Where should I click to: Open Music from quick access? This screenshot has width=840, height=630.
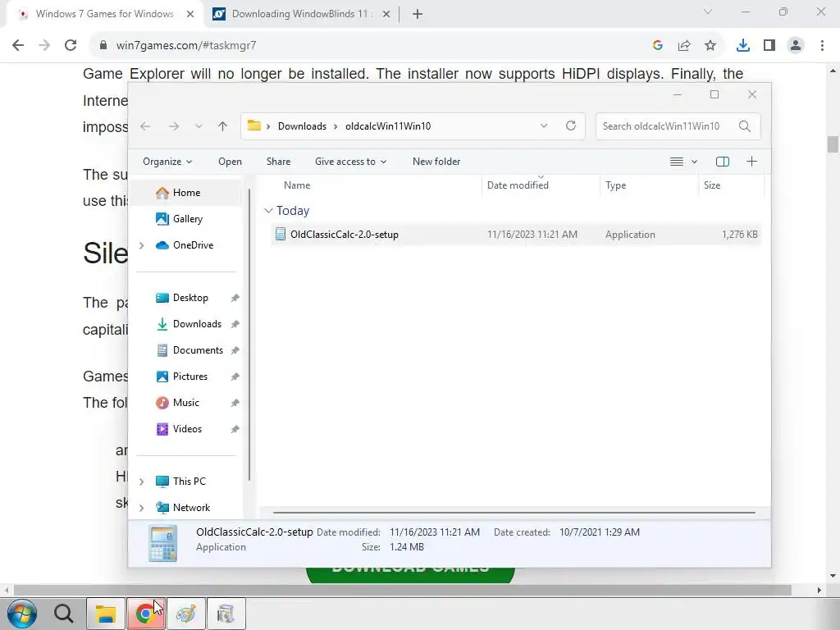pos(186,403)
